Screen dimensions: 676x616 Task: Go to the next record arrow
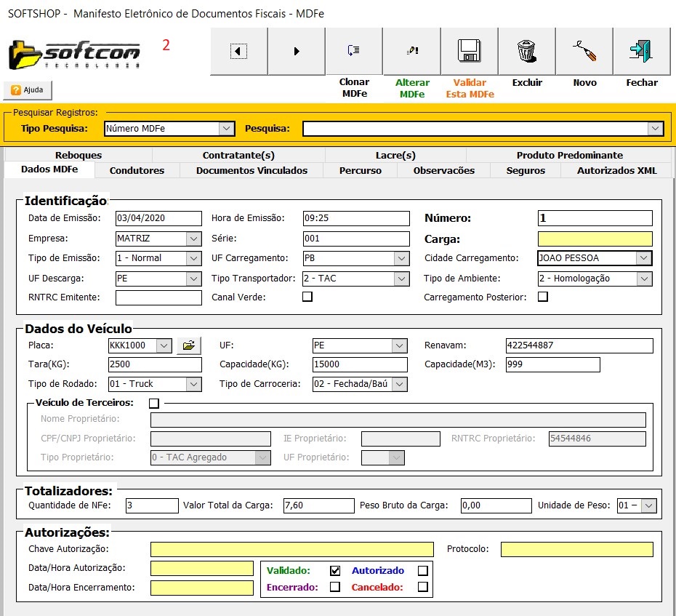(296, 51)
